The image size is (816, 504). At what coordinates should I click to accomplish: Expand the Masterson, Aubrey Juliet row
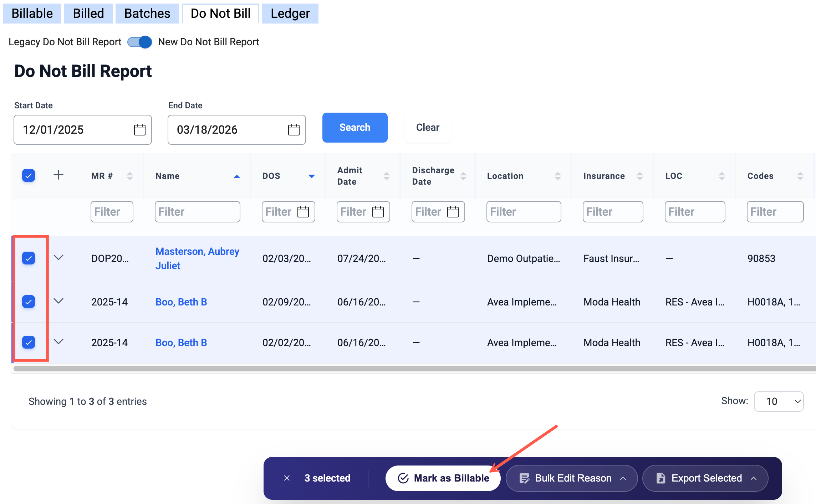(58, 257)
